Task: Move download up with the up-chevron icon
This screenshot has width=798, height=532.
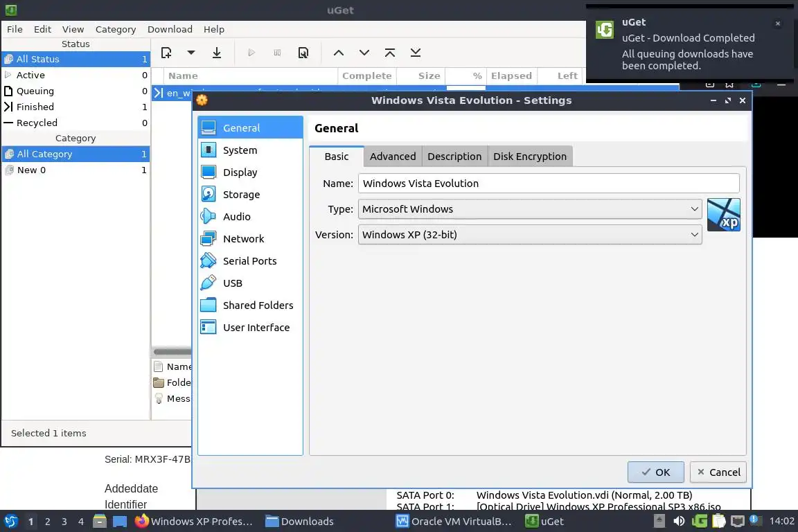Action: pyautogui.click(x=339, y=53)
